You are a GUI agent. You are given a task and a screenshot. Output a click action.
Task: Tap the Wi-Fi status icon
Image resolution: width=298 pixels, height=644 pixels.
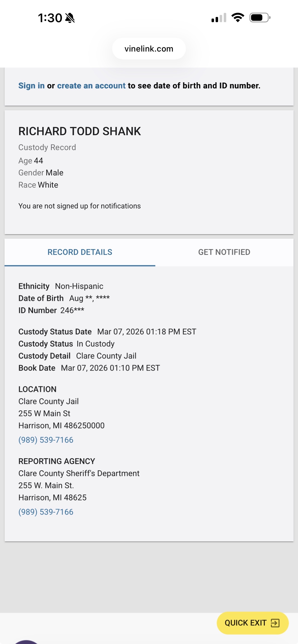pos(237,17)
